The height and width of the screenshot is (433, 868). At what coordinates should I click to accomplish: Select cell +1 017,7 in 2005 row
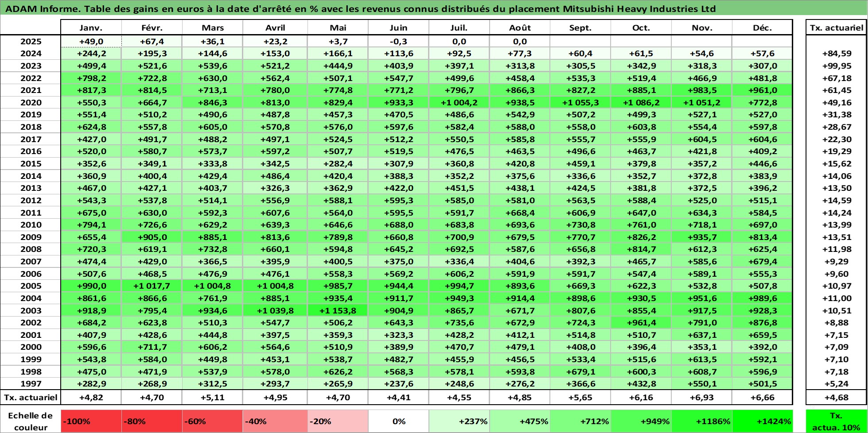click(x=152, y=286)
